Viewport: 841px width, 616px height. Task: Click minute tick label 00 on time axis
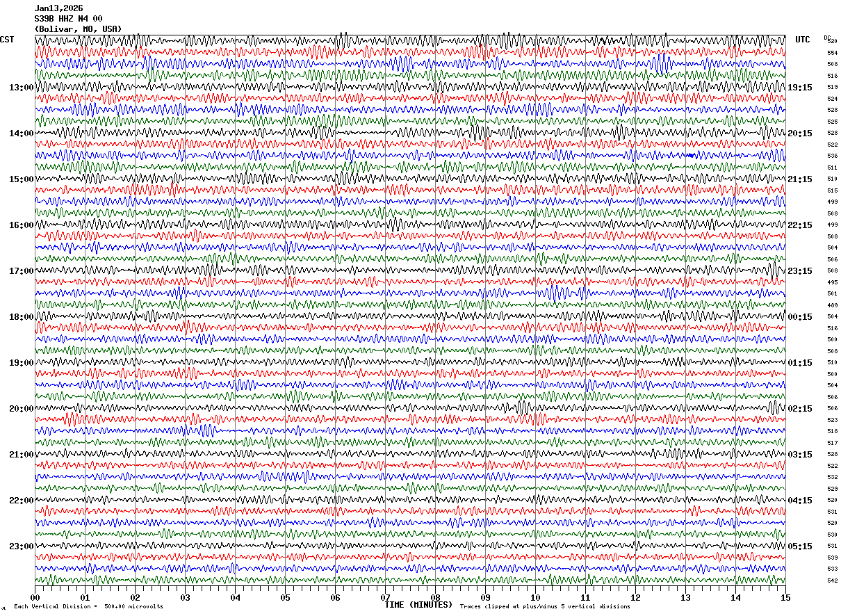(35, 597)
